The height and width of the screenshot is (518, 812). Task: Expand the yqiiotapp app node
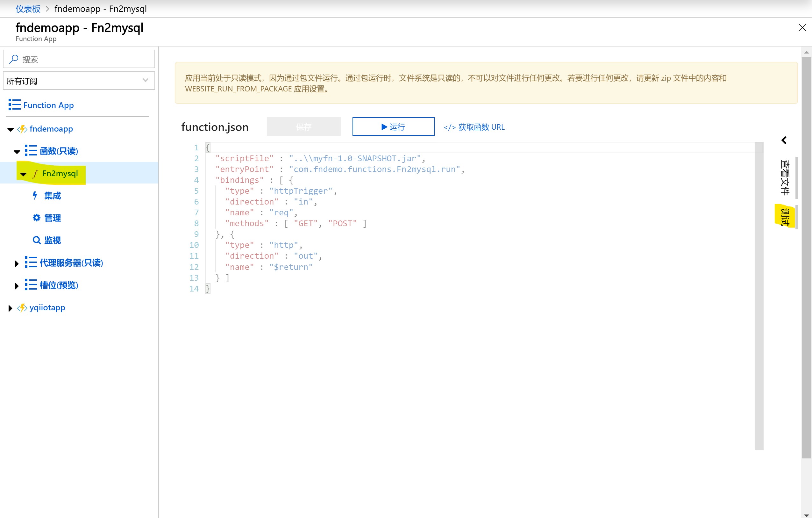[x=10, y=308]
